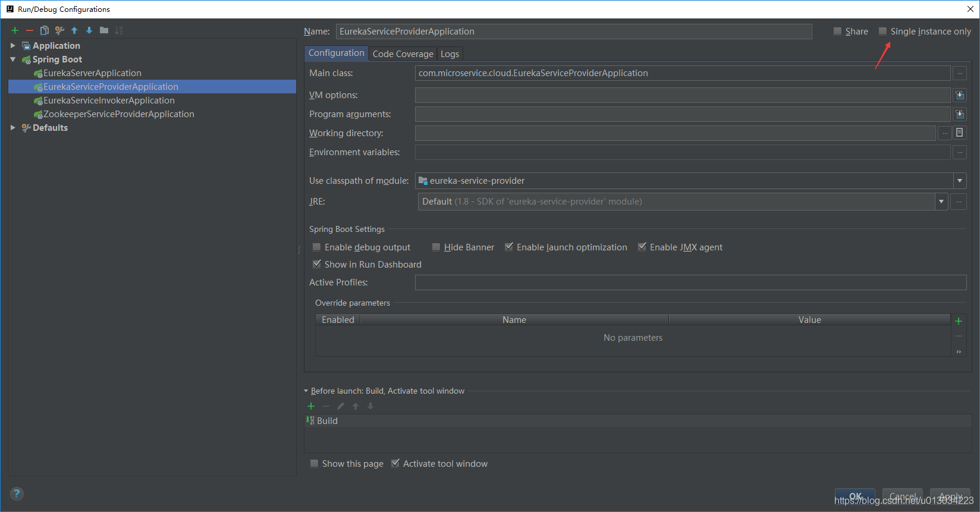This screenshot has height=512, width=980.
Task: Uncheck Show in Run Dashboard
Action: click(317, 264)
